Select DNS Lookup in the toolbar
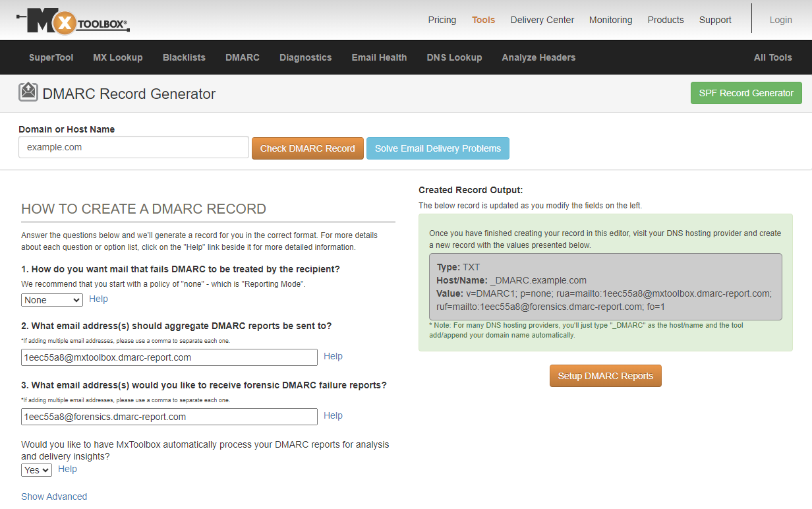Image resolution: width=812 pixels, height=509 pixels. coord(455,57)
